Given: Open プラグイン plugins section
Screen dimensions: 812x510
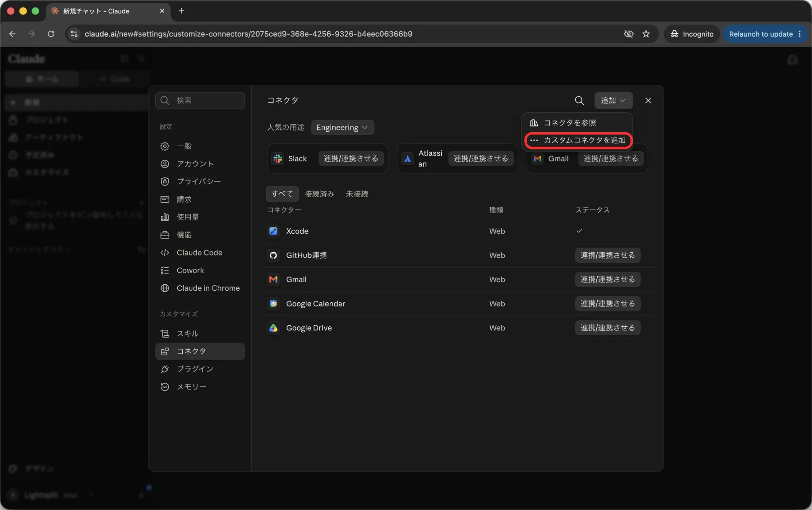Looking at the screenshot, I should [x=200, y=369].
